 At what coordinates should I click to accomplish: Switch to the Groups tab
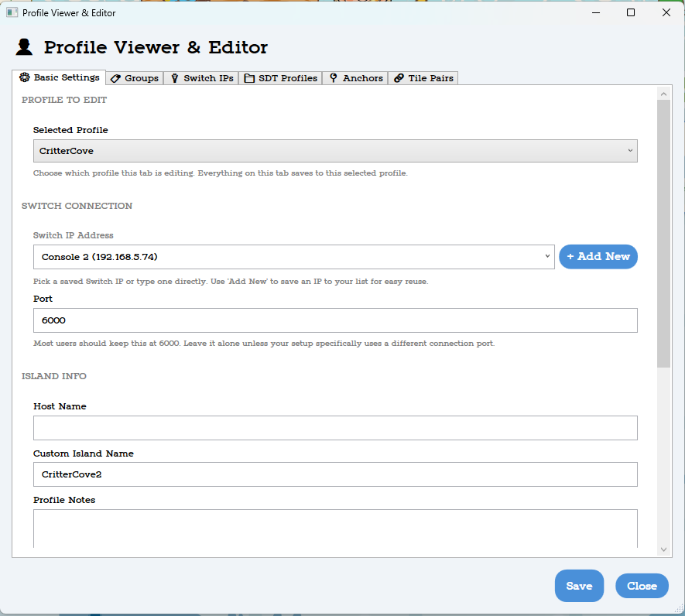point(135,77)
